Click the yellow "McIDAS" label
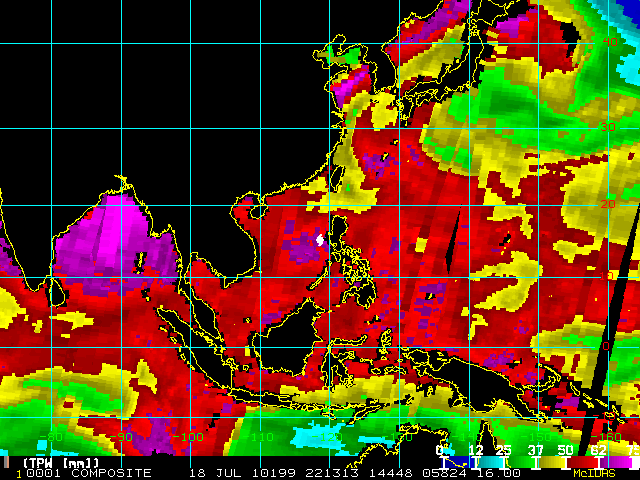 pyautogui.click(x=594, y=473)
